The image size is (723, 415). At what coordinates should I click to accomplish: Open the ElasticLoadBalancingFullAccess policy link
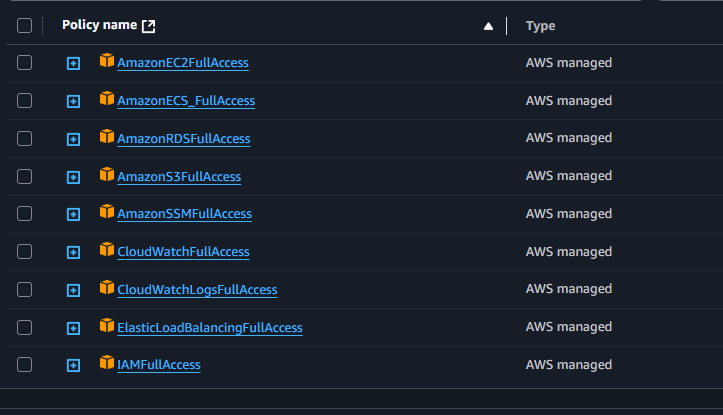209,328
